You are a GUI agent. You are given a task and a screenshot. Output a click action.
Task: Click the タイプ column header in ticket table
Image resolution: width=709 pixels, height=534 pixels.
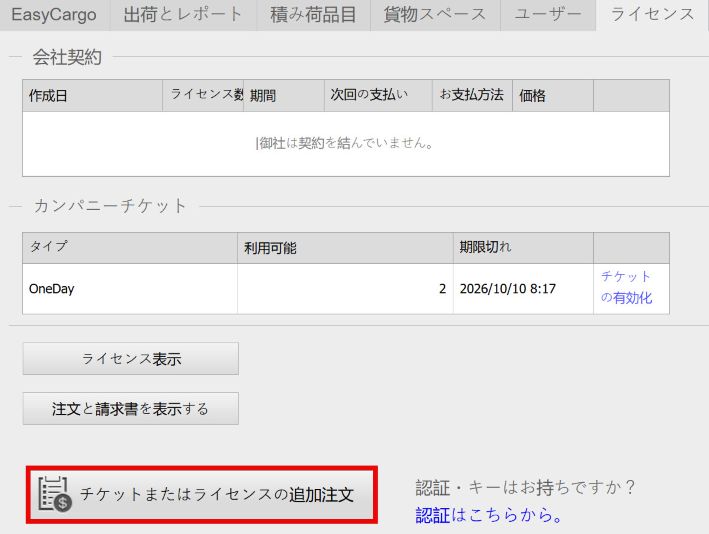[x=129, y=248]
